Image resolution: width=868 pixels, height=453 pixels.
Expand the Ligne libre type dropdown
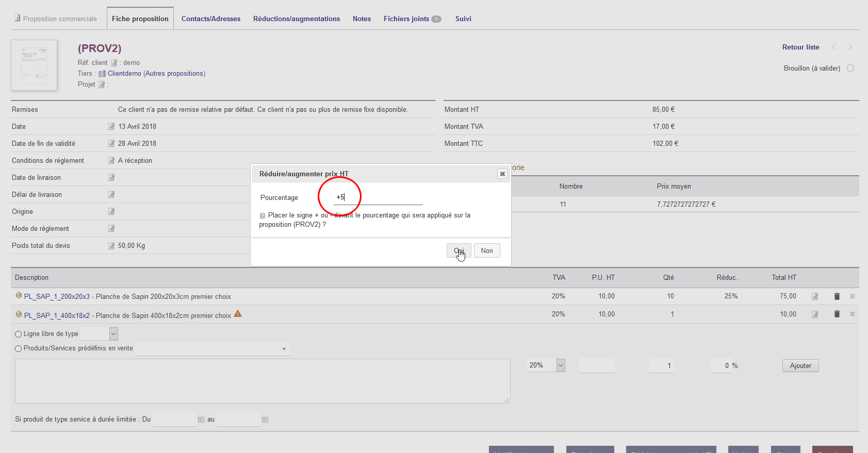pos(113,334)
